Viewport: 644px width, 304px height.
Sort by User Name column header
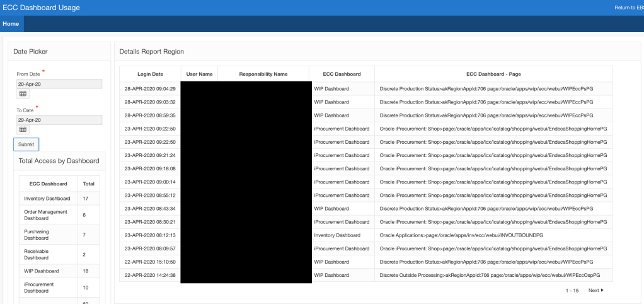[x=200, y=74]
